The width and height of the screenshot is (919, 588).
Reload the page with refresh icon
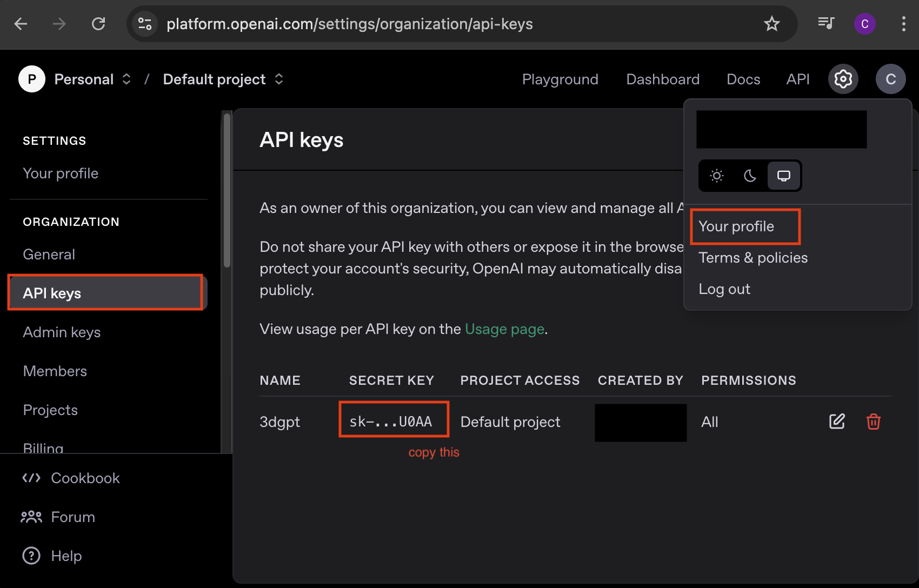[98, 24]
